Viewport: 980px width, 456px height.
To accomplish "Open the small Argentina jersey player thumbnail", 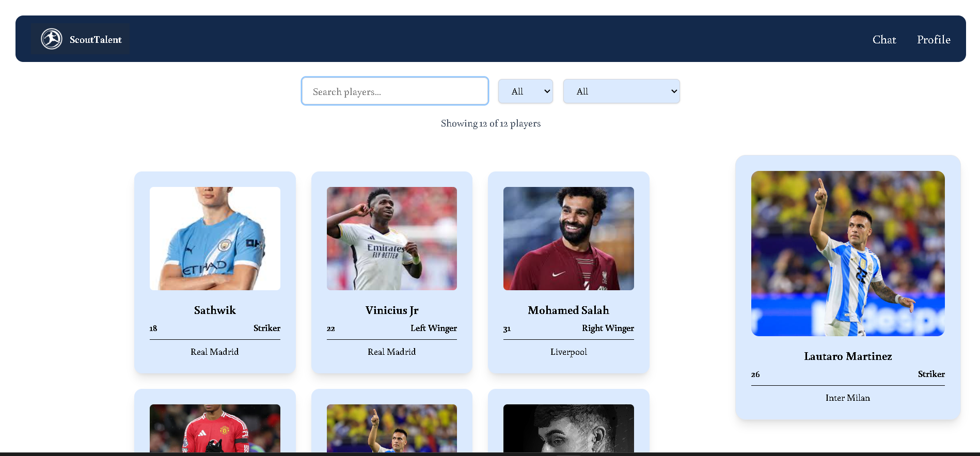I will pyautogui.click(x=392, y=428).
